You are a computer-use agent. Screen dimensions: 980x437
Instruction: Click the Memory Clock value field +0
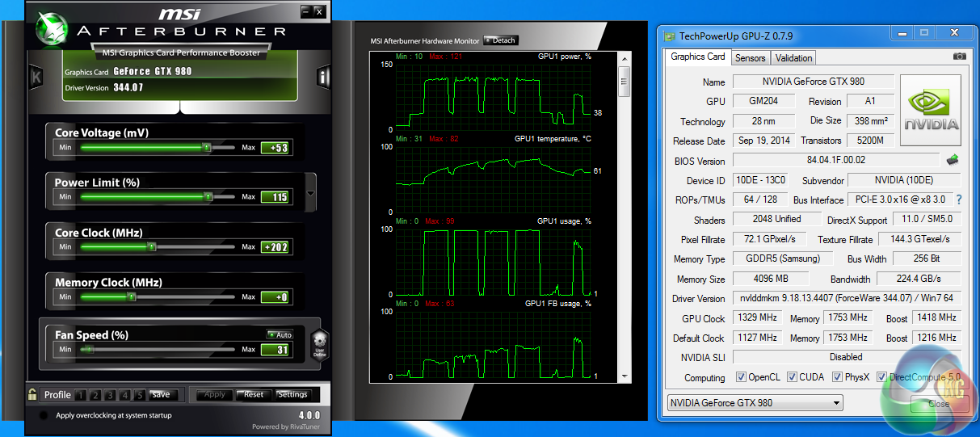[x=275, y=297]
